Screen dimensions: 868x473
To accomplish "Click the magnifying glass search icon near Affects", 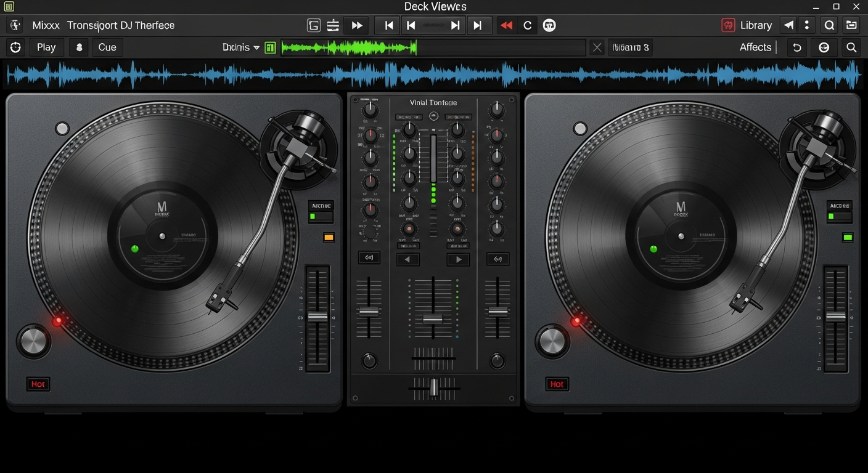I will (x=851, y=47).
